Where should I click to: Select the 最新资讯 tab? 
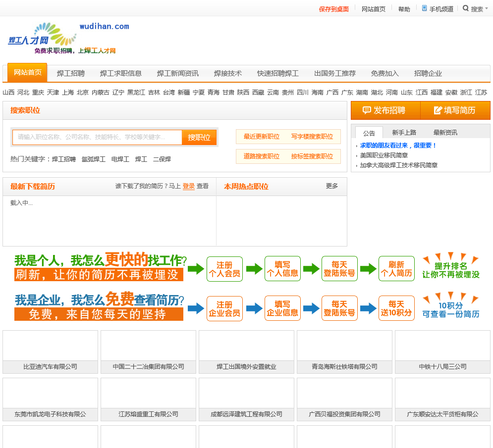(445, 133)
